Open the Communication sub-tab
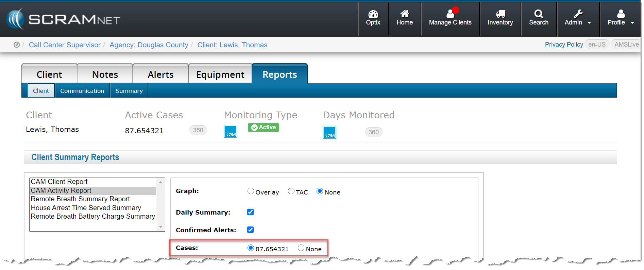644x270 pixels. pyautogui.click(x=82, y=91)
